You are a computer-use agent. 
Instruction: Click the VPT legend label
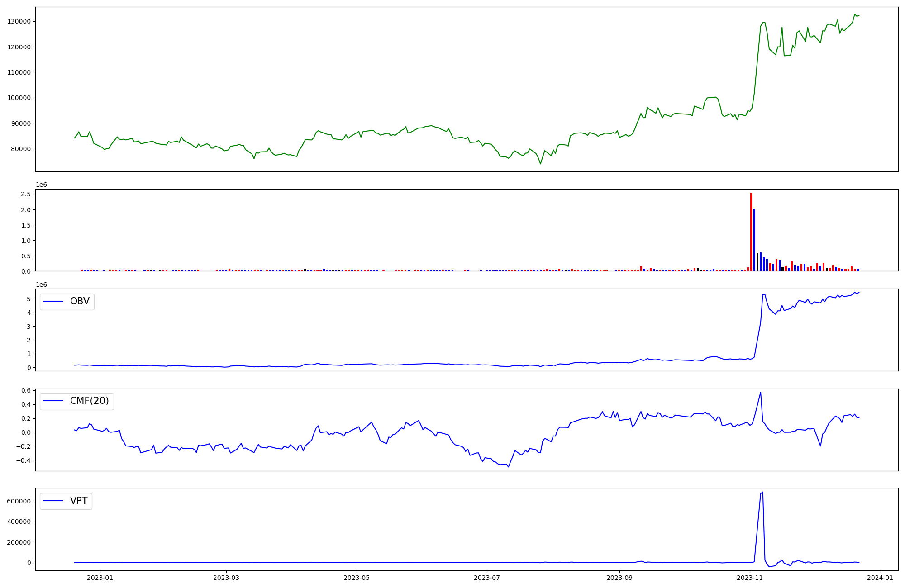coord(79,501)
